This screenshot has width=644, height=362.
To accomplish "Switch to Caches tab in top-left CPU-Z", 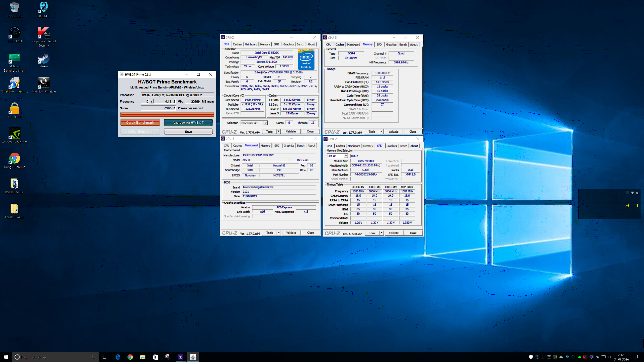I will click(237, 44).
